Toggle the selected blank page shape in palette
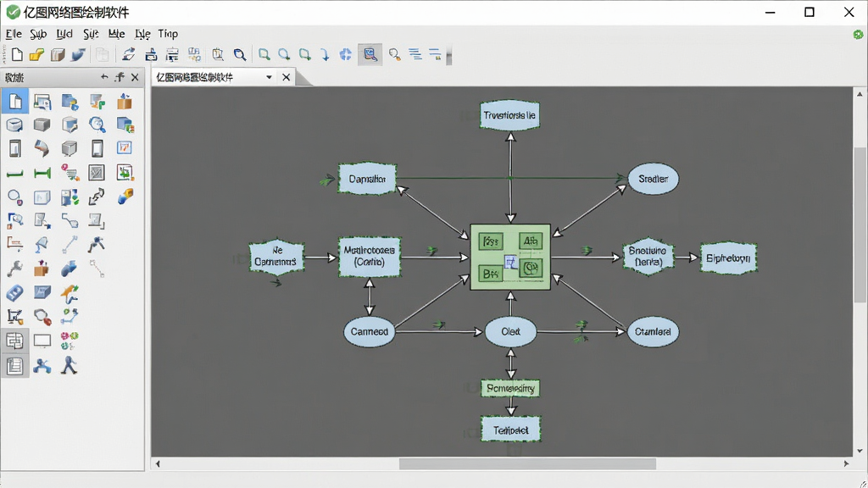This screenshot has width=868, height=488. pyautogui.click(x=15, y=102)
